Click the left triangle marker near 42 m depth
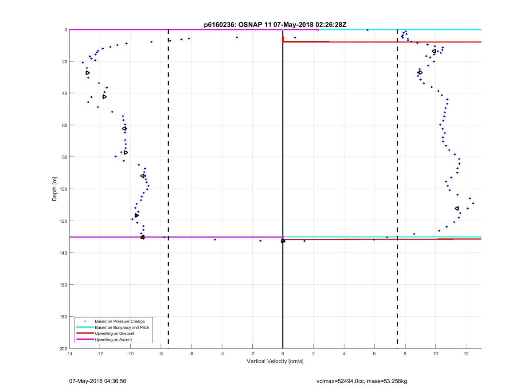This screenshot has height=392, width=532. [105, 97]
